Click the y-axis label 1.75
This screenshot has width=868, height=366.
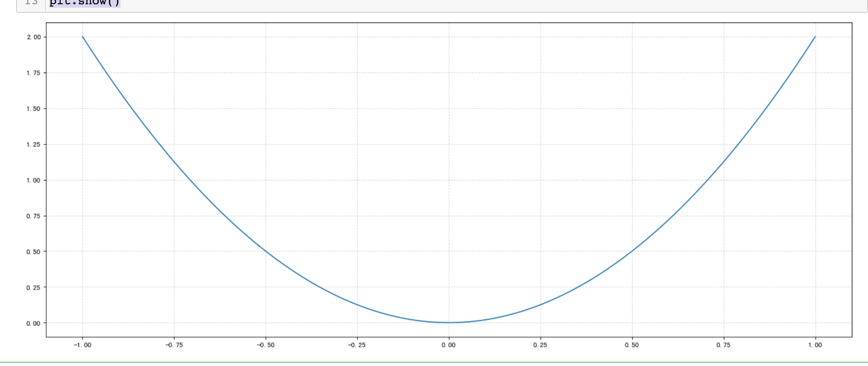click(x=34, y=73)
